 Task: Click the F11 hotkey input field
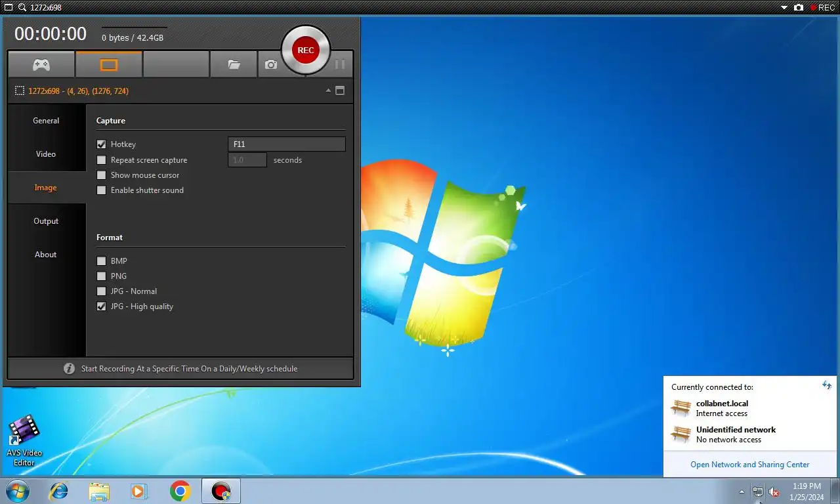[x=287, y=144]
